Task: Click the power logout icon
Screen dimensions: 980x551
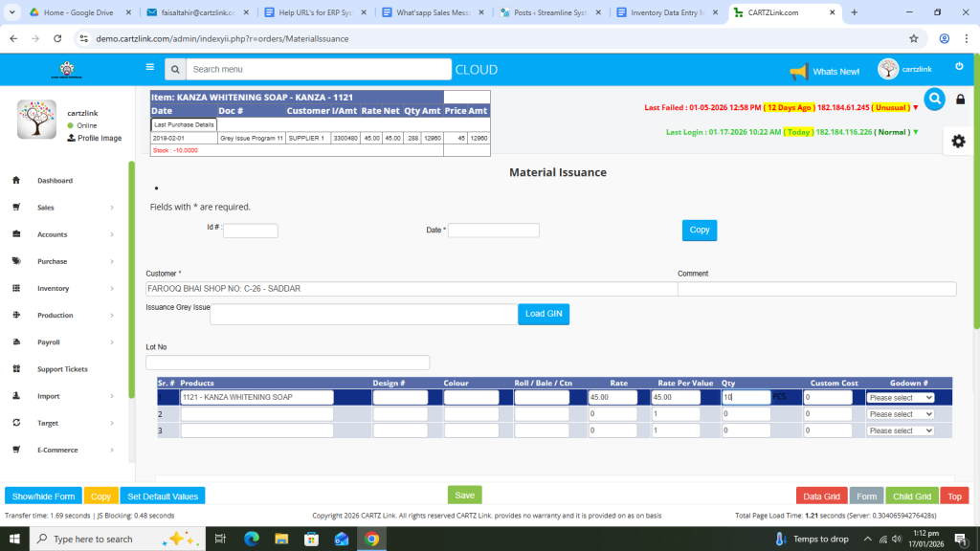Action: pyautogui.click(x=959, y=66)
